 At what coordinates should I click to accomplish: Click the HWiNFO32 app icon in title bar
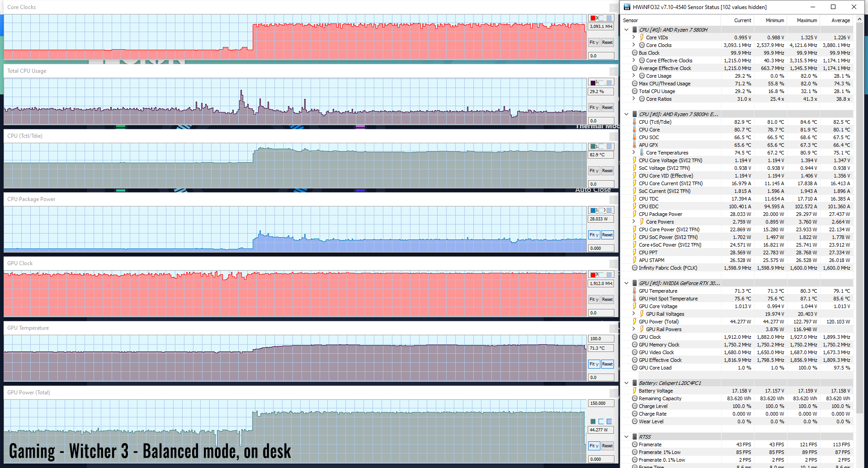coord(627,7)
